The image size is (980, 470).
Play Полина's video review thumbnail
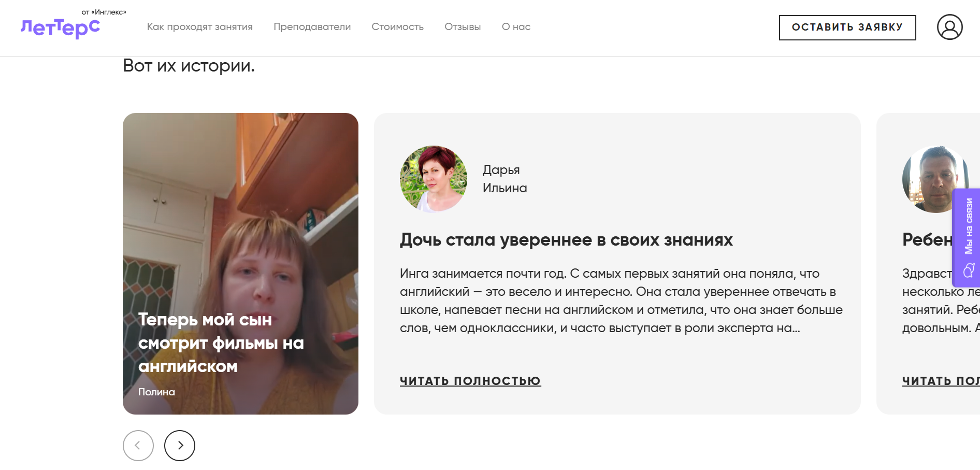tap(240, 263)
